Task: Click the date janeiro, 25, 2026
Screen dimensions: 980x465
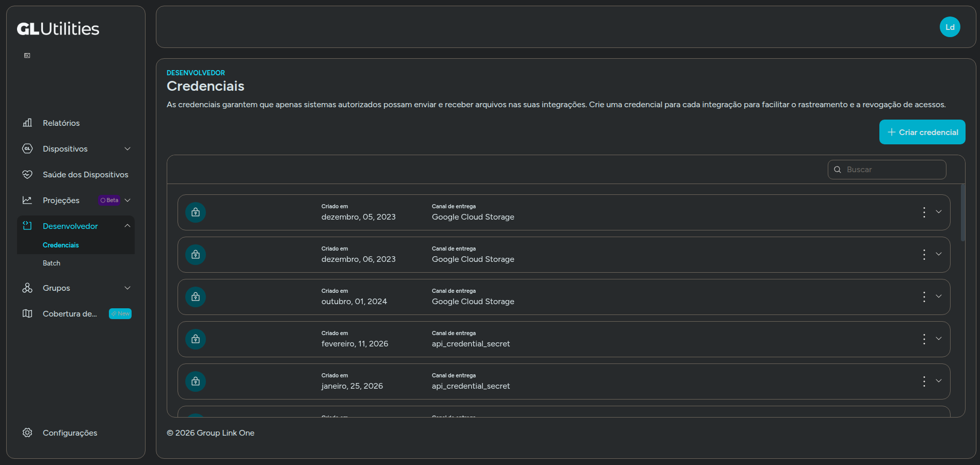Action: (x=352, y=386)
